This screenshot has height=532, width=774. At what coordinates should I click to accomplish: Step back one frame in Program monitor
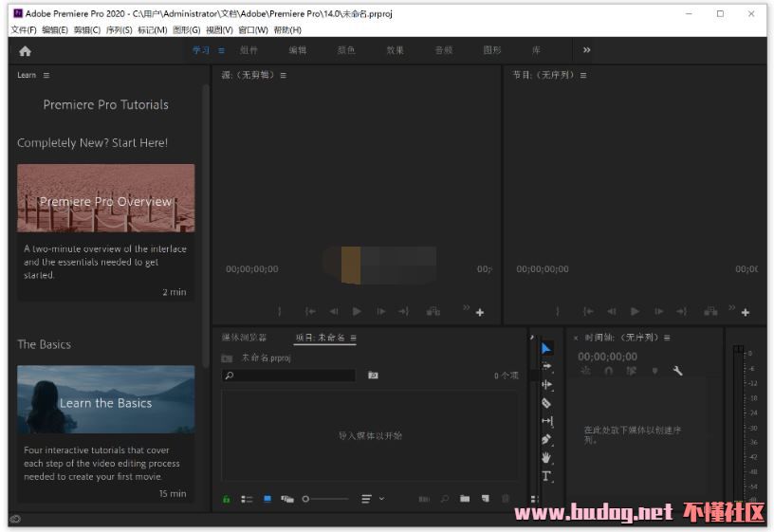(x=612, y=311)
